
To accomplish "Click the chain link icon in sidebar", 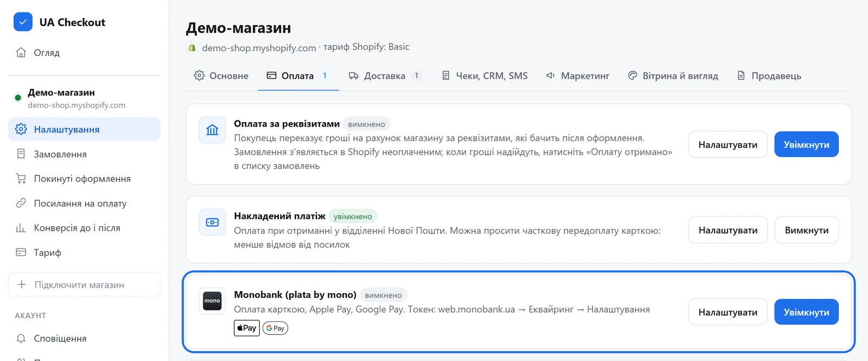I will (x=21, y=203).
